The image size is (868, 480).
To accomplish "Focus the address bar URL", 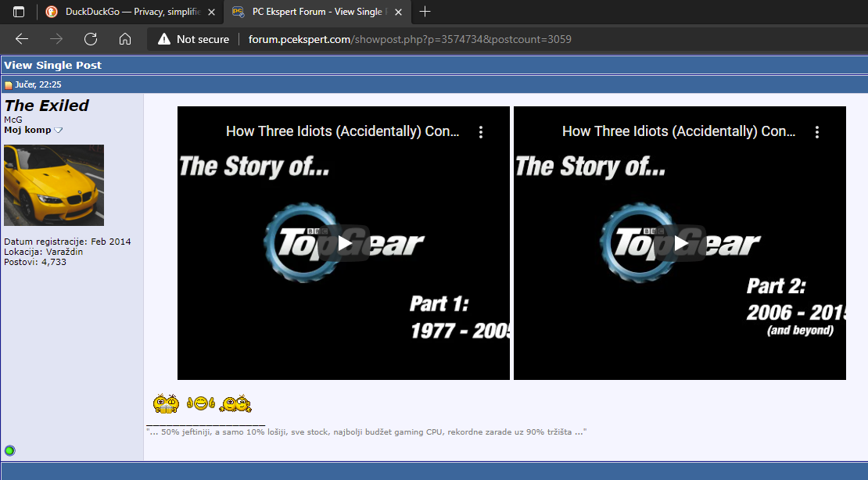I will 410,39.
